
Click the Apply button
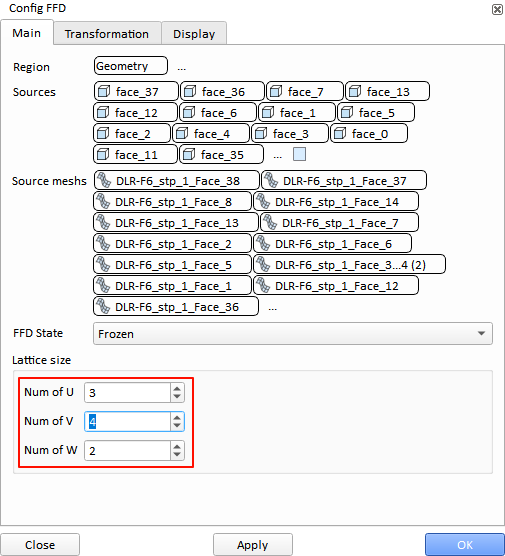(252, 545)
